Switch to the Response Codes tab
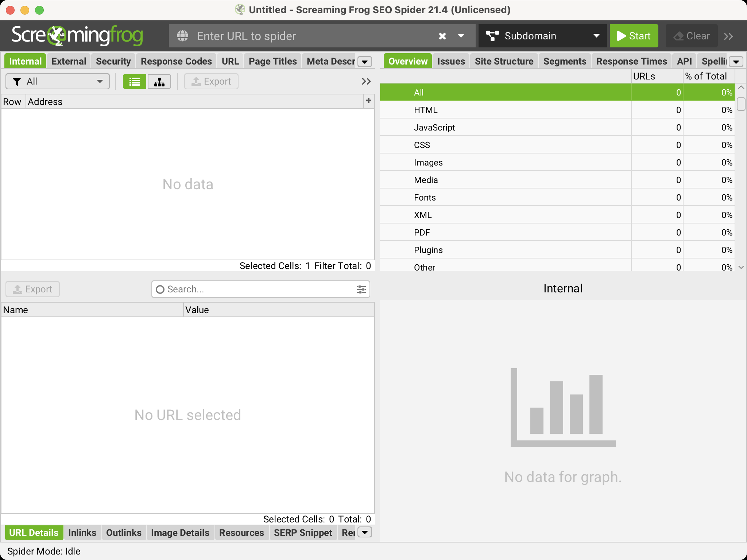Viewport: 747px width, 560px height. tap(176, 61)
